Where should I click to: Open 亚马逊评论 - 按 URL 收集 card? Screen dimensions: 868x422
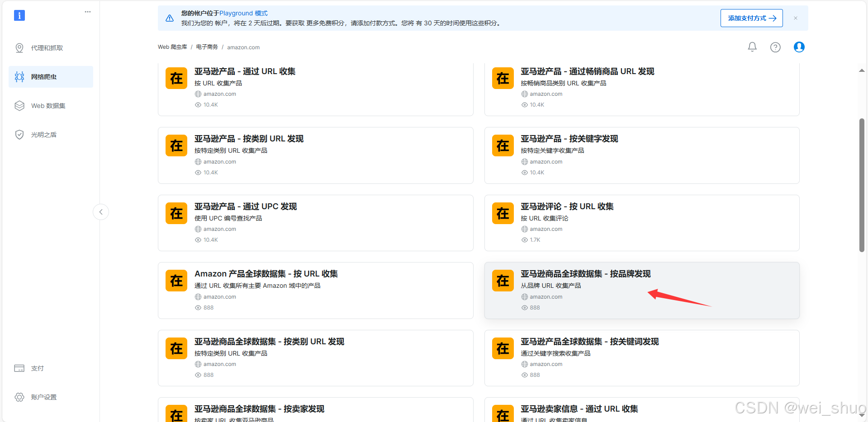(x=642, y=223)
